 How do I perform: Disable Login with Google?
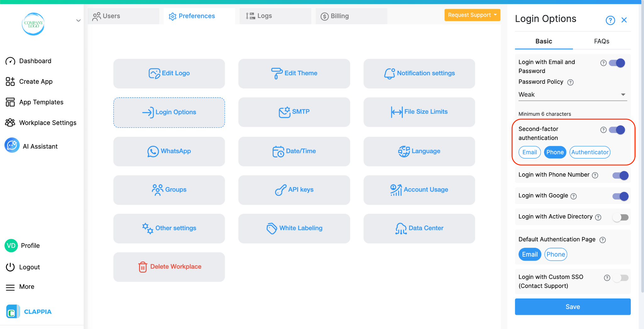click(620, 196)
